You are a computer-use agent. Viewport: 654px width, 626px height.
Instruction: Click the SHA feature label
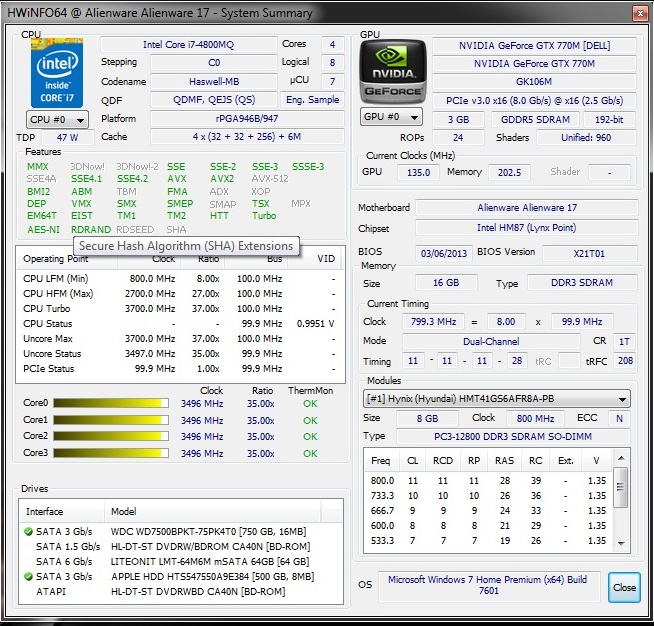[x=176, y=230]
